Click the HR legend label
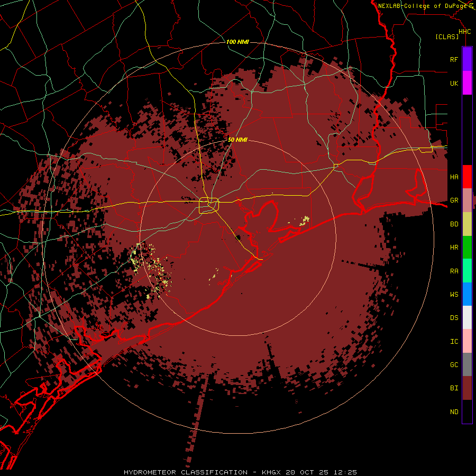The width and height of the screenshot is (476, 476). (454, 248)
